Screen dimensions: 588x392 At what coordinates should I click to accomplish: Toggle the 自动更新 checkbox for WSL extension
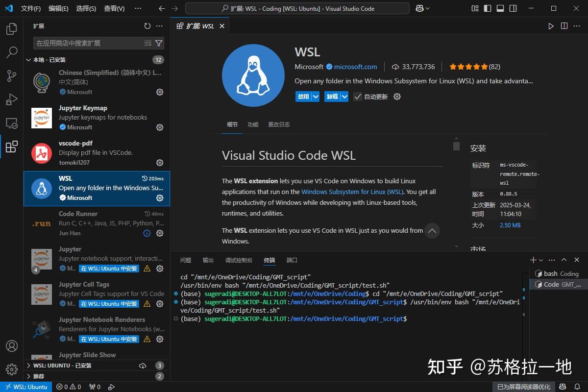(357, 97)
